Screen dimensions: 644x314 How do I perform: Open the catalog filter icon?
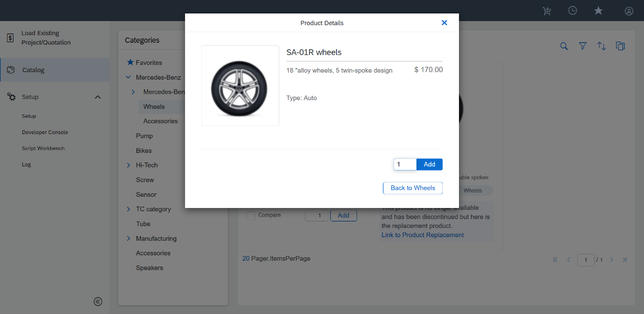[x=583, y=46]
